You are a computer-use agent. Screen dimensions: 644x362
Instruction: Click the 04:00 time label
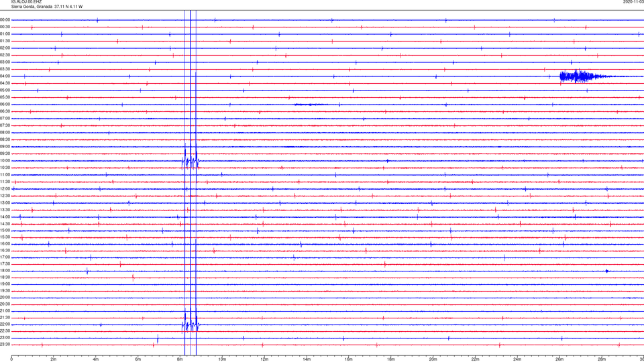click(5, 76)
